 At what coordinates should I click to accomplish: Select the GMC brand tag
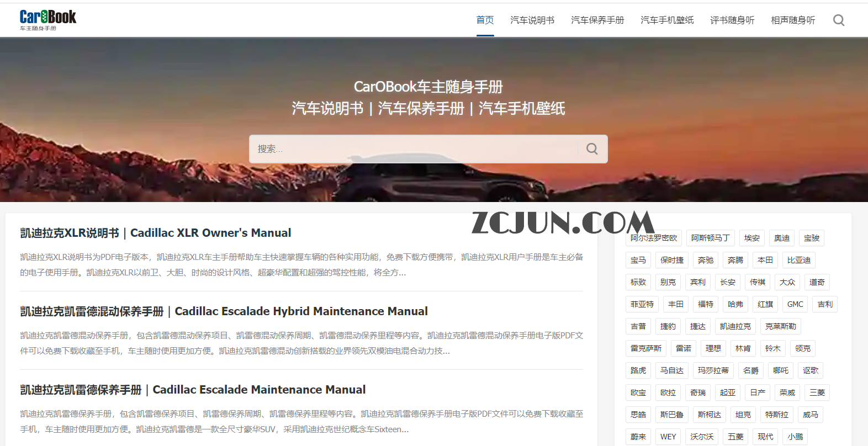(x=795, y=304)
